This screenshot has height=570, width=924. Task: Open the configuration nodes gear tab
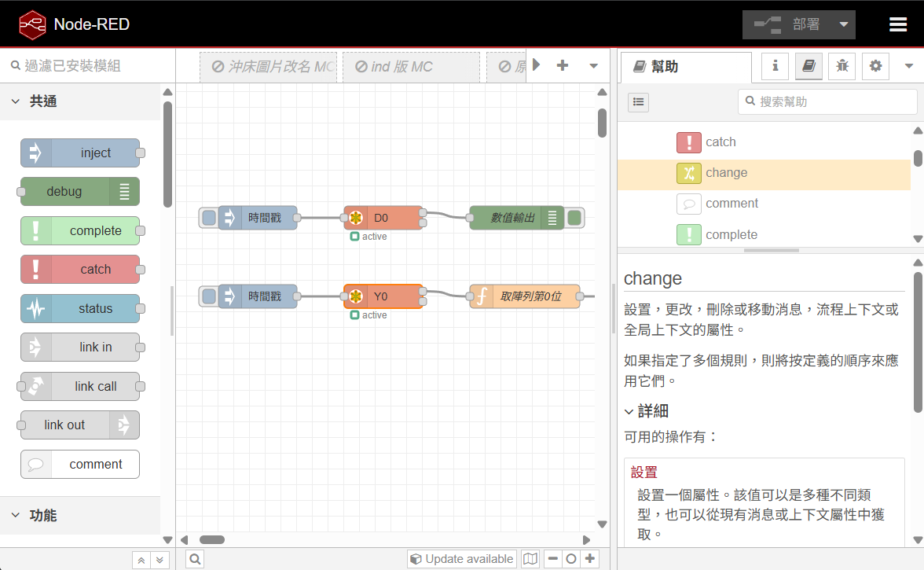coord(875,67)
